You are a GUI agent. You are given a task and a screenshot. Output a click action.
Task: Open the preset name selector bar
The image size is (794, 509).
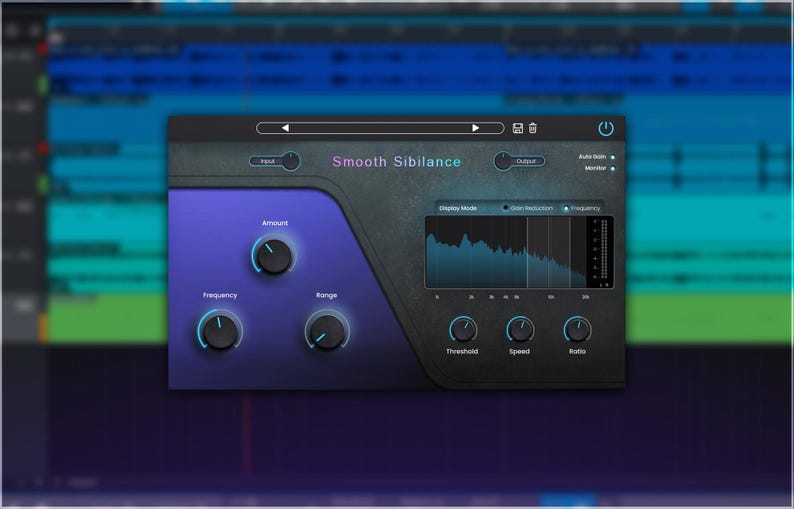click(380, 128)
